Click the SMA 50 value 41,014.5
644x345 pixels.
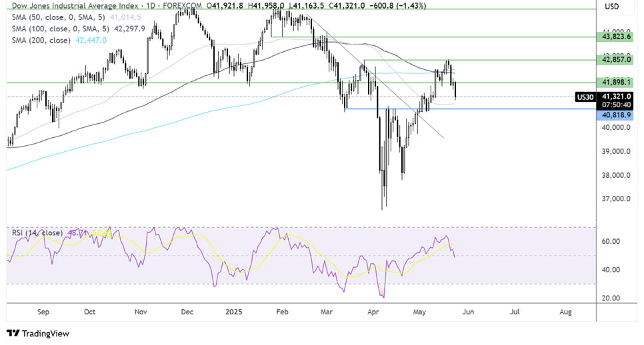pos(125,17)
